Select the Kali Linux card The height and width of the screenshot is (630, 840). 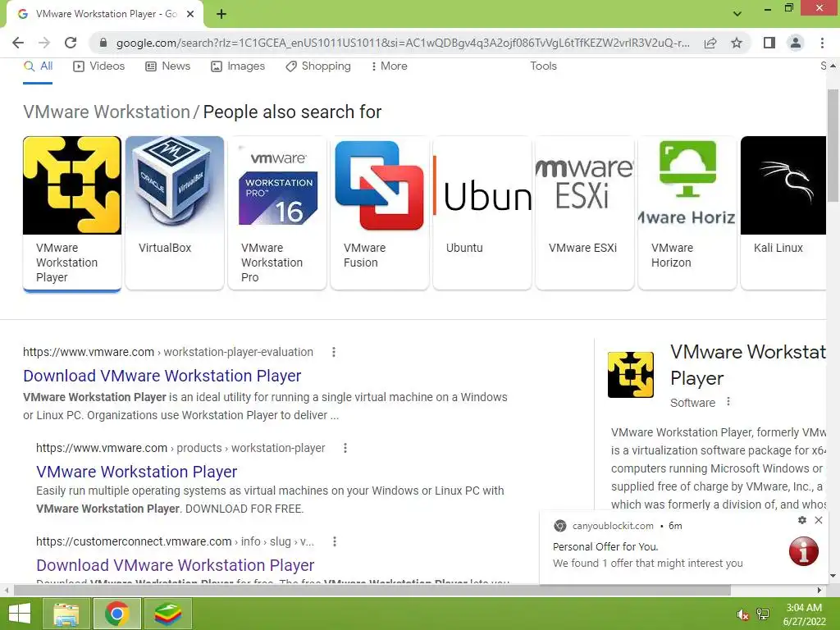783,213
